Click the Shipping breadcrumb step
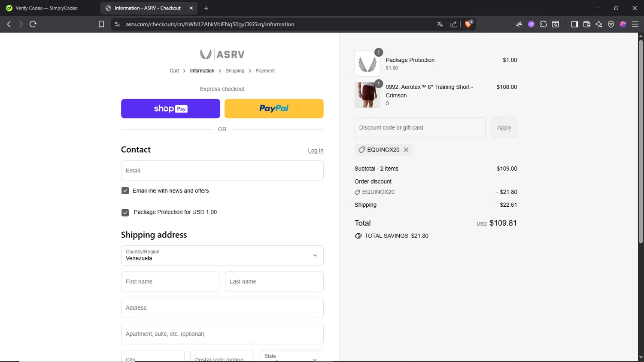This screenshot has height=362, width=644. coord(235,71)
